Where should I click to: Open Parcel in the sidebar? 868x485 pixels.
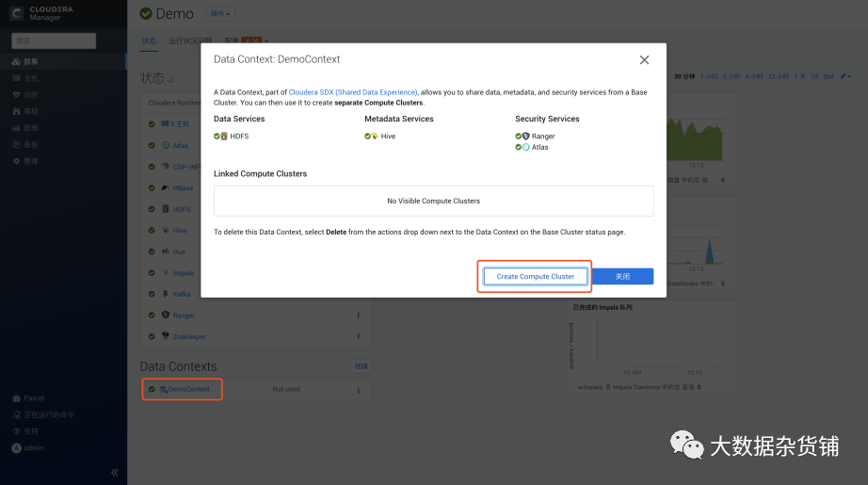tap(28, 398)
